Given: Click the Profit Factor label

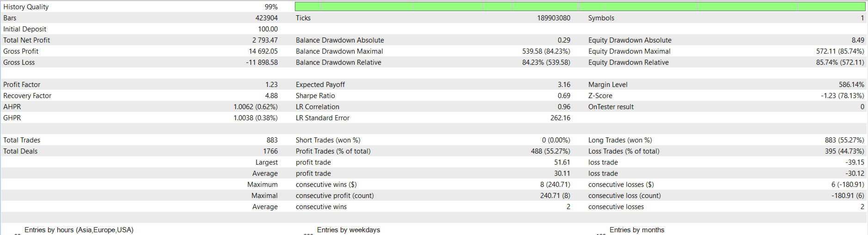Looking at the screenshot, I should tap(22, 85).
